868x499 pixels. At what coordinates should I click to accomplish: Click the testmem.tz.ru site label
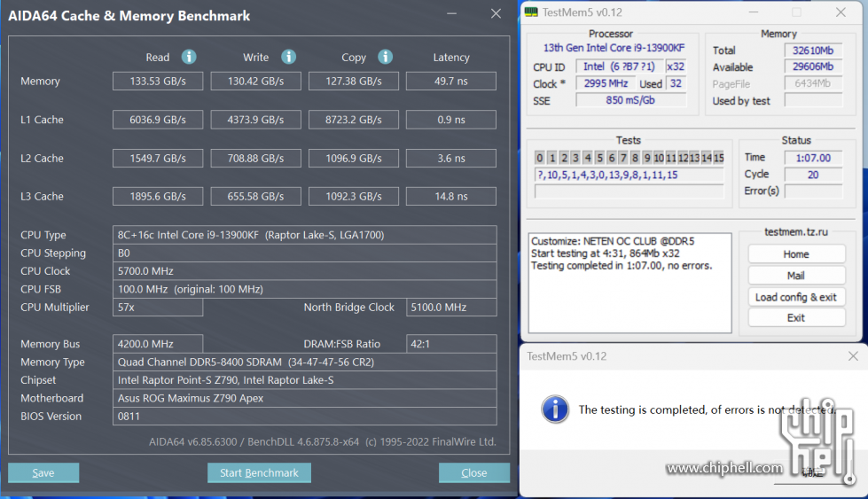click(x=796, y=232)
